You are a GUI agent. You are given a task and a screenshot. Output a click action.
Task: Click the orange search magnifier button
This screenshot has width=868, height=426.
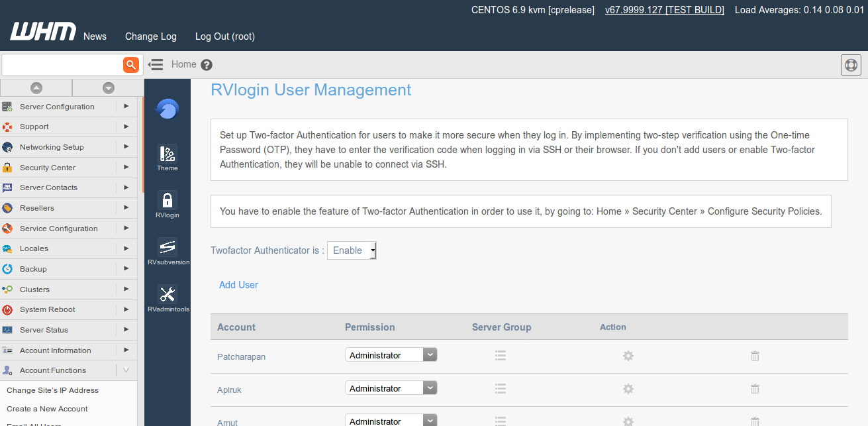coord(131,64)
